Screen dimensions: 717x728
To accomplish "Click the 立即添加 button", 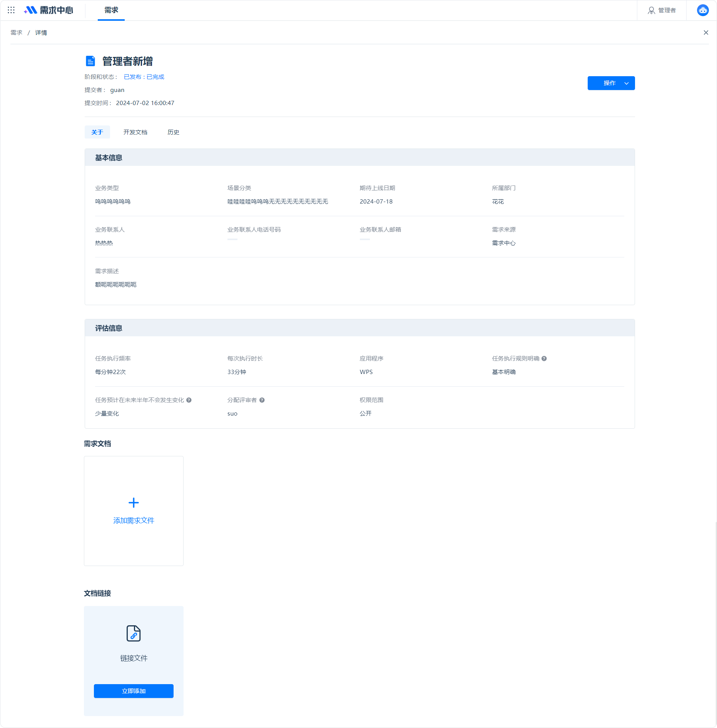I will click(x=134, y=691).
